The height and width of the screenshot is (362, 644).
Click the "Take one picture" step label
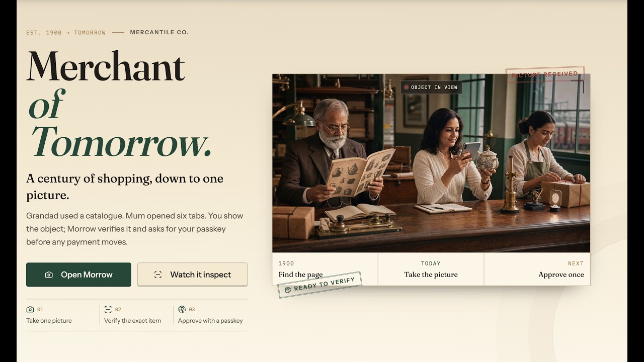pyautogui.click(x=49, y=321)
